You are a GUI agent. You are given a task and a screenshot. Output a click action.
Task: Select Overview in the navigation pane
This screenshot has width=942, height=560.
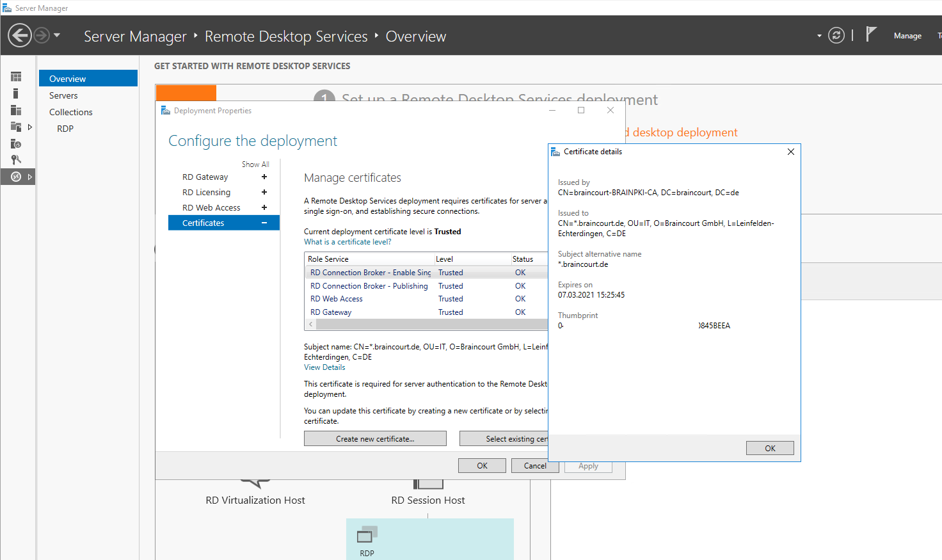coord(88,78)
